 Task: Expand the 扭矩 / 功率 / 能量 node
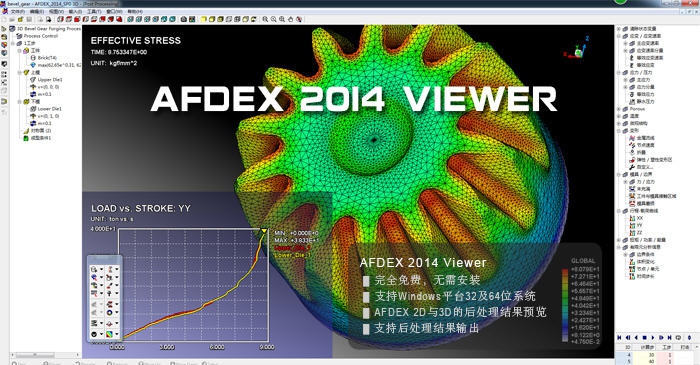click(619, 240)
